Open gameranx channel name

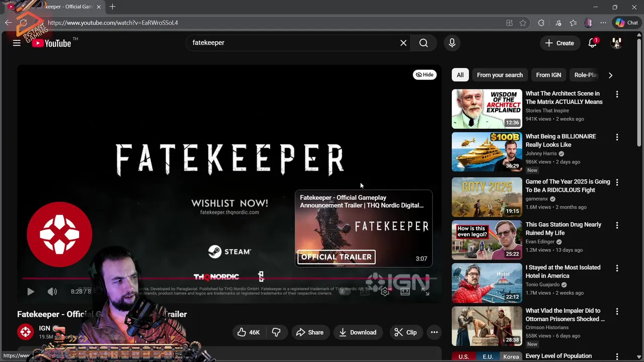(x=537, y=199)
